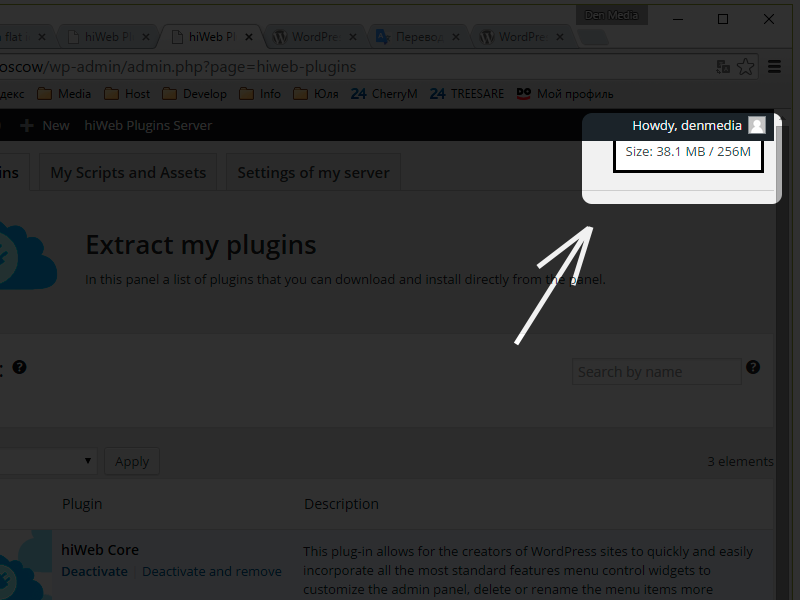Open the CherryM bookmark

point(384,94)
